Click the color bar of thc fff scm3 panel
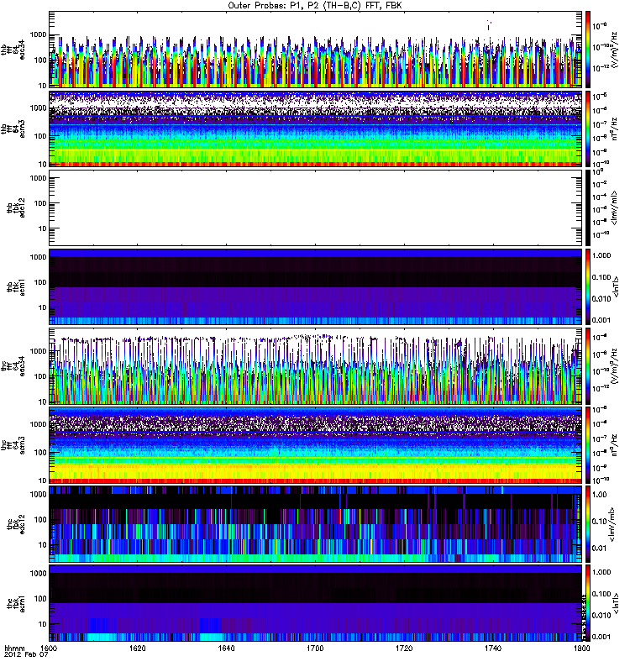The image size is (630, 672). pos(588,445)
